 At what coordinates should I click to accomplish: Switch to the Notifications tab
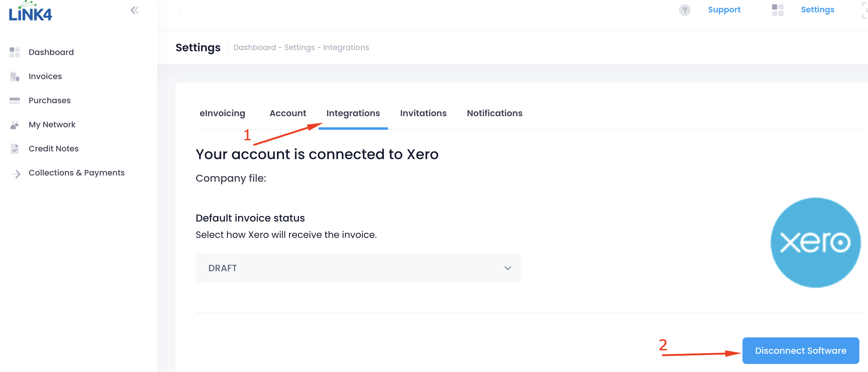tap(494, 113)
